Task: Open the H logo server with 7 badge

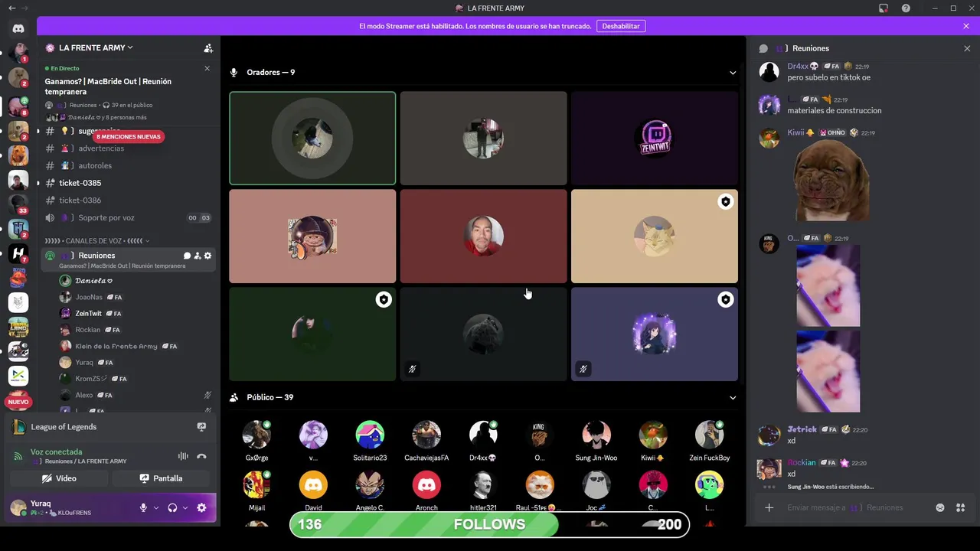Action: [18, 253]
